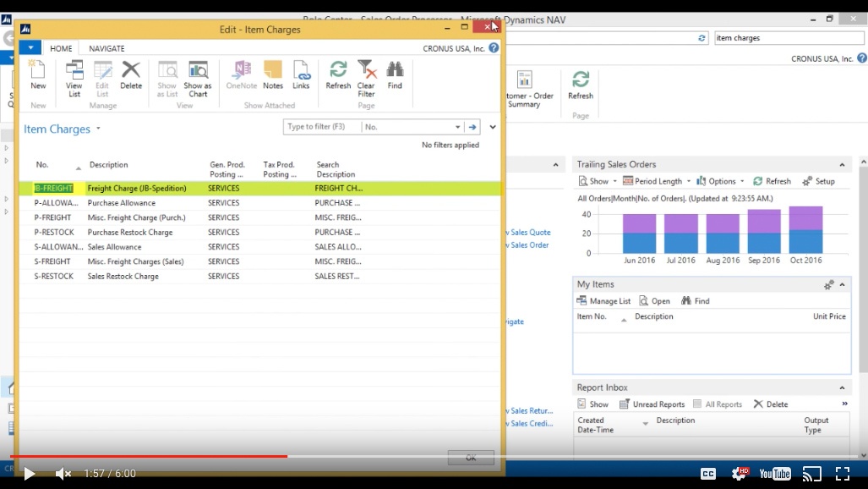Open the No. filter field dropdown
Image resolution: width=868 pixels, height=489 pixels.
tap(457, 127)
